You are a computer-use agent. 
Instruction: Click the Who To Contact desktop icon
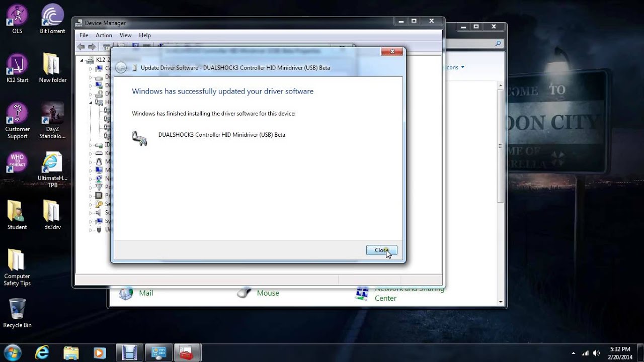click(17, 163)
